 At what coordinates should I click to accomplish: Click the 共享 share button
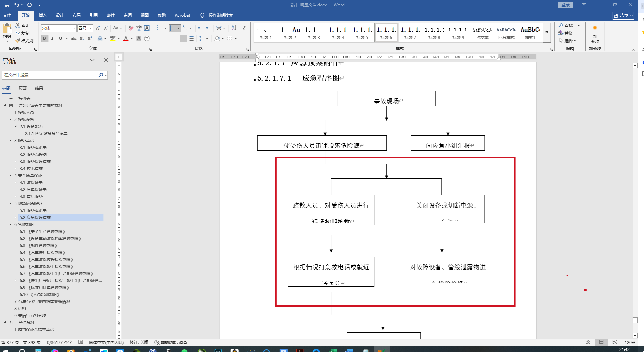tap(623, 15)
